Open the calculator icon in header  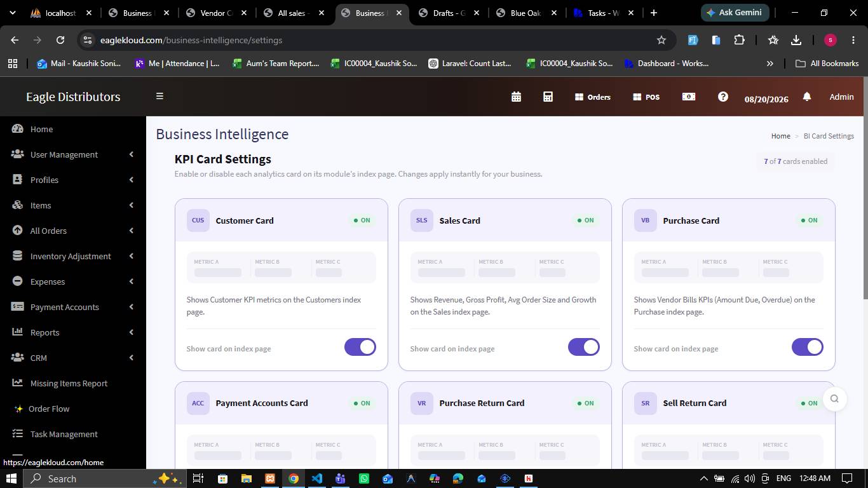coord(548,97)
